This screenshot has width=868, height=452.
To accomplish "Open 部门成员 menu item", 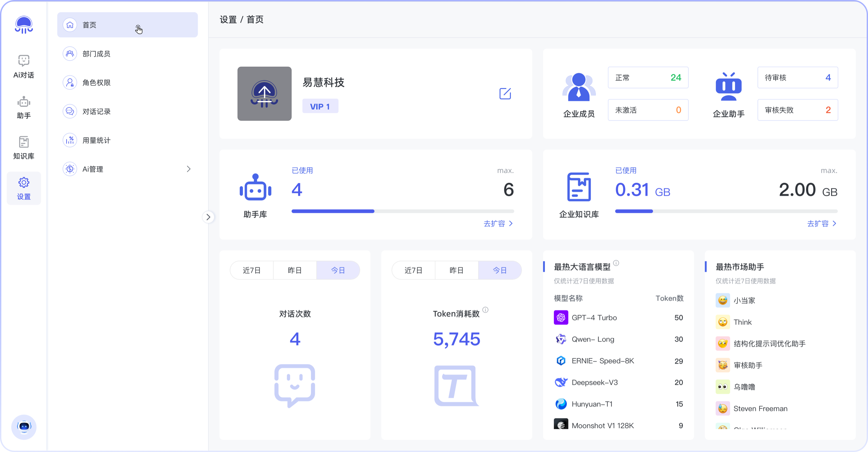I will pos(96,54).
